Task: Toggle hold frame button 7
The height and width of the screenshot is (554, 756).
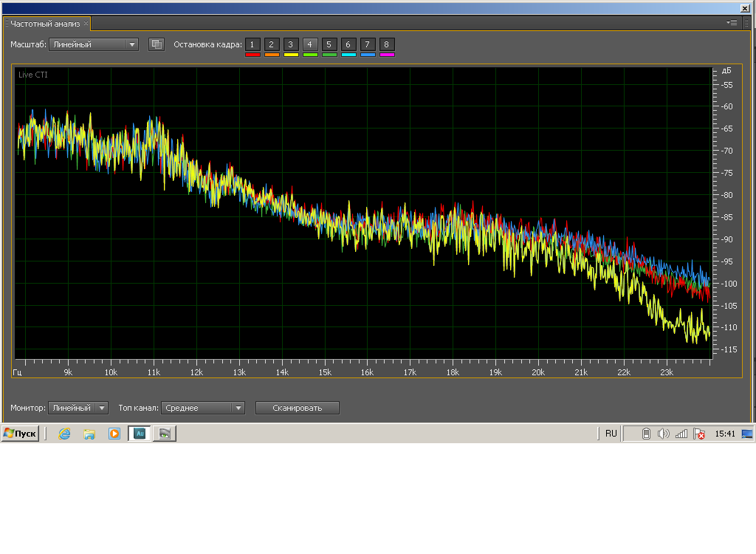Action: click(x=368, y=44)
